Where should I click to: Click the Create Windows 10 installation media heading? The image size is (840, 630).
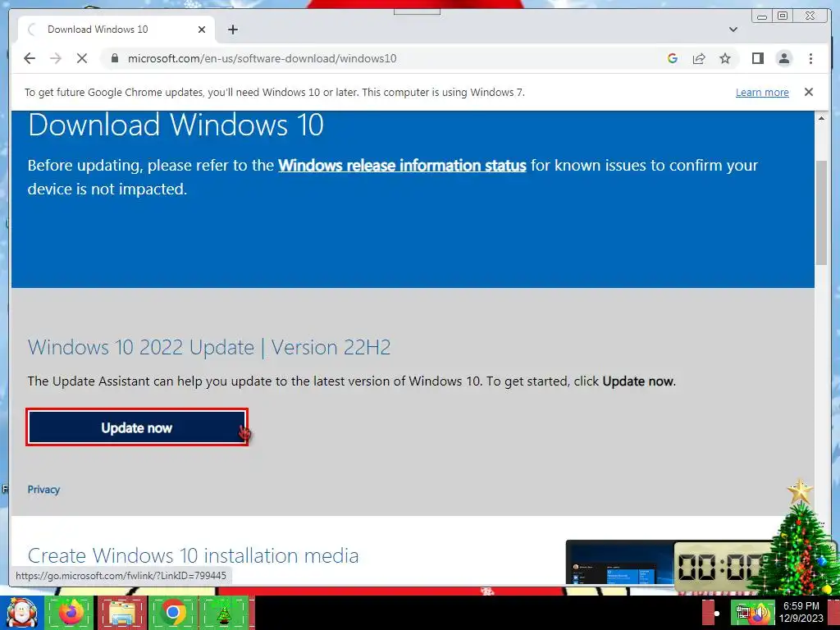tap(193, 555)
